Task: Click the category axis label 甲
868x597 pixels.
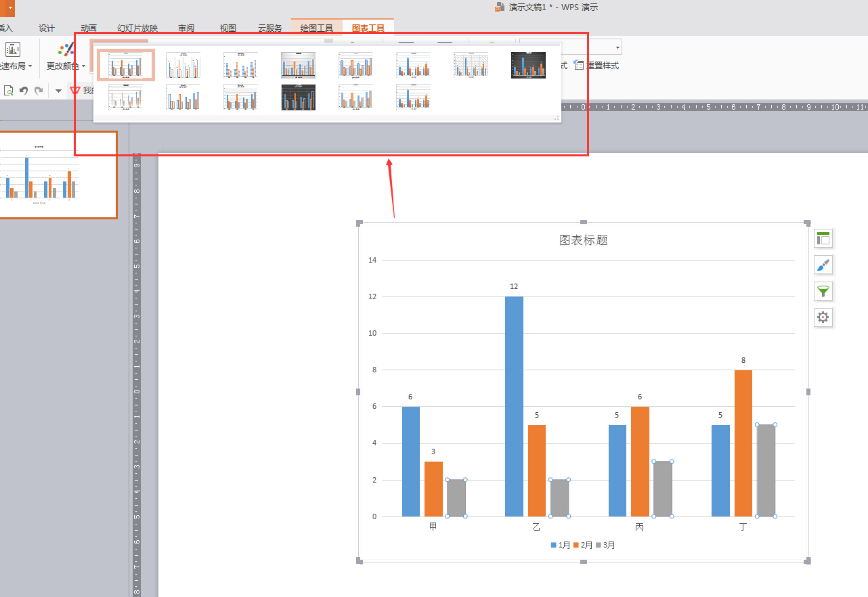Action: pyautogui.click(x=433, y=527)
